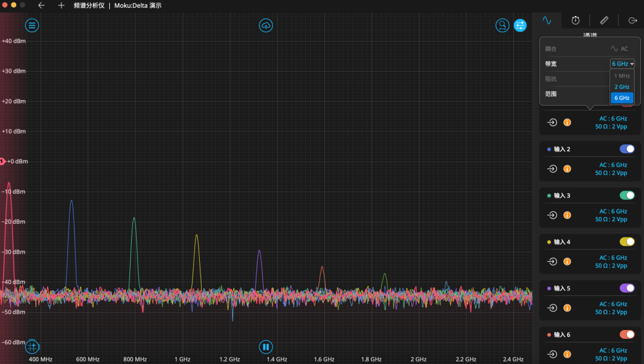Switch to the waveform channels tab
This screenshot has height=364, width=644.
point(547,20)
